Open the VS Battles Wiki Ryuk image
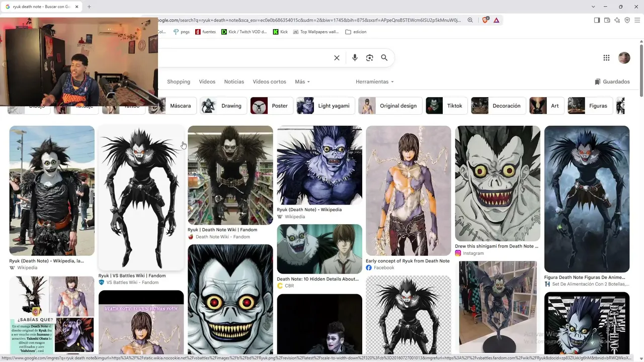The height and width of the screenshot is (362, 644). tap(141, 198)
